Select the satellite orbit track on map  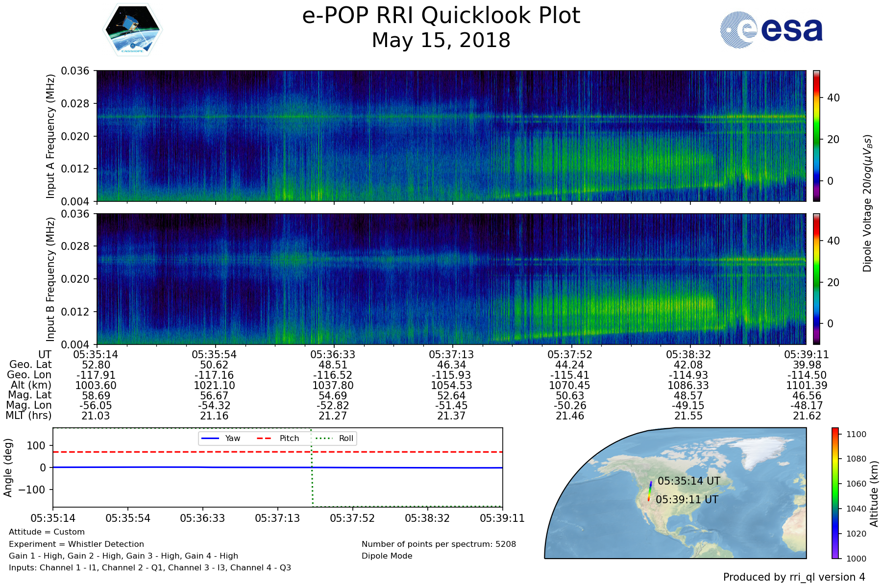pos(650,491)
